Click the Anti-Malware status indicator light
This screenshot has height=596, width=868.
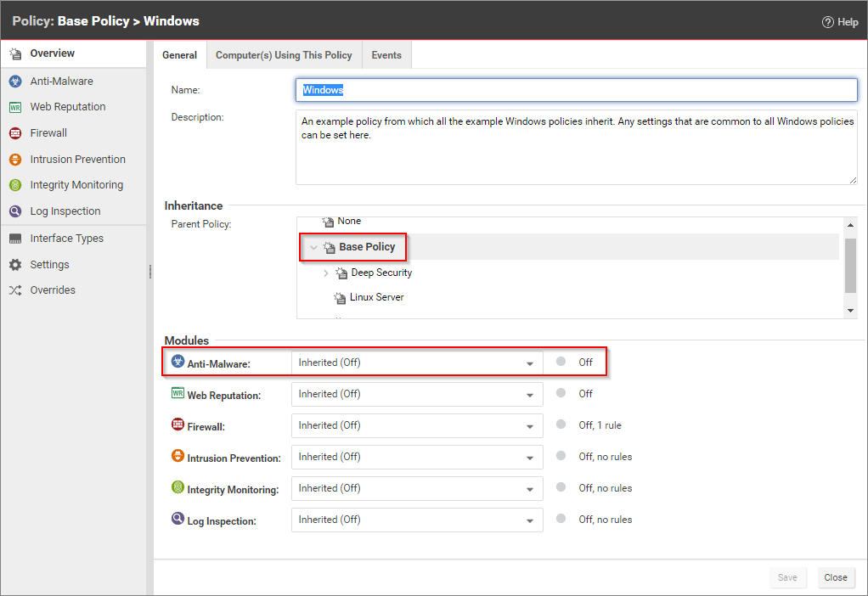pyautogui.click(x=561, y=361)
